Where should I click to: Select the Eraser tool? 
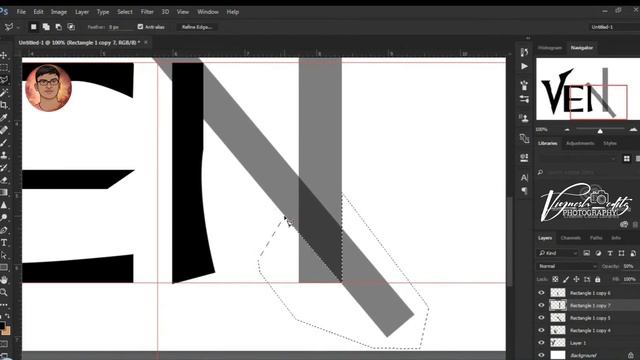click(4, 180)
